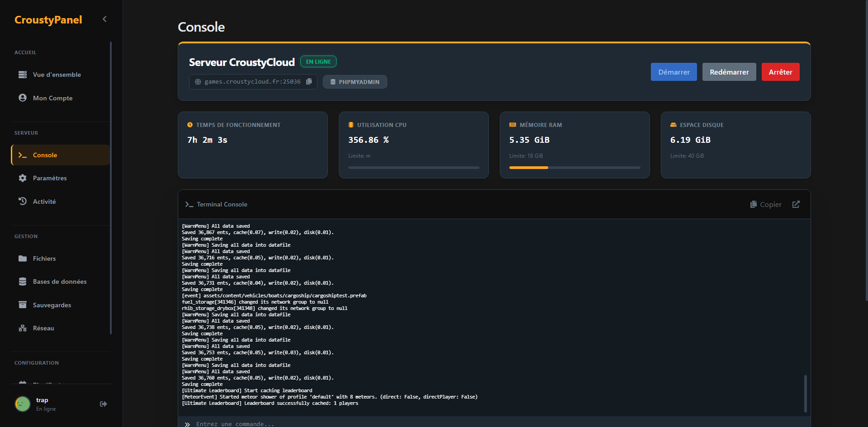Collapse the sidebar with the chevron arrow
This screenshot has height=427, width=868.
[104, 19]
